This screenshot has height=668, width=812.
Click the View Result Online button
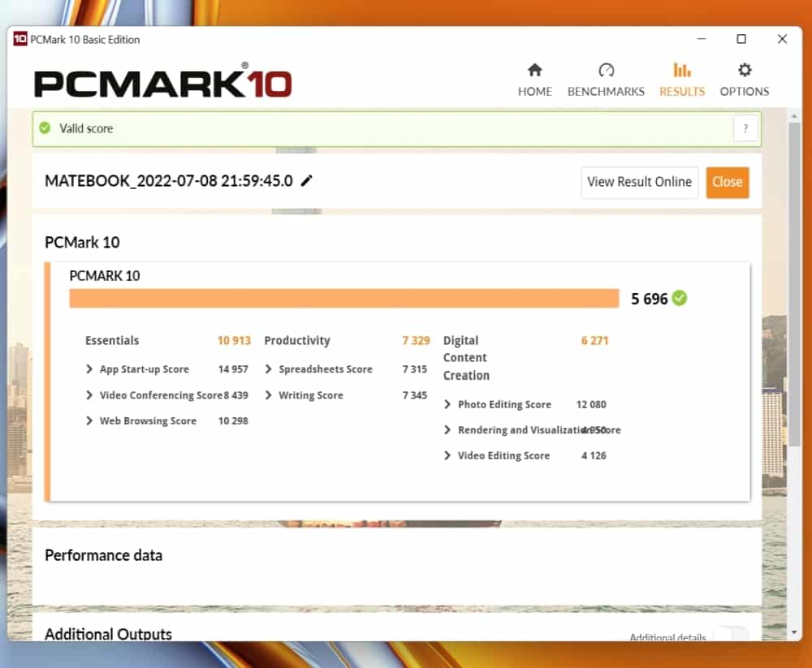[639, 182]
